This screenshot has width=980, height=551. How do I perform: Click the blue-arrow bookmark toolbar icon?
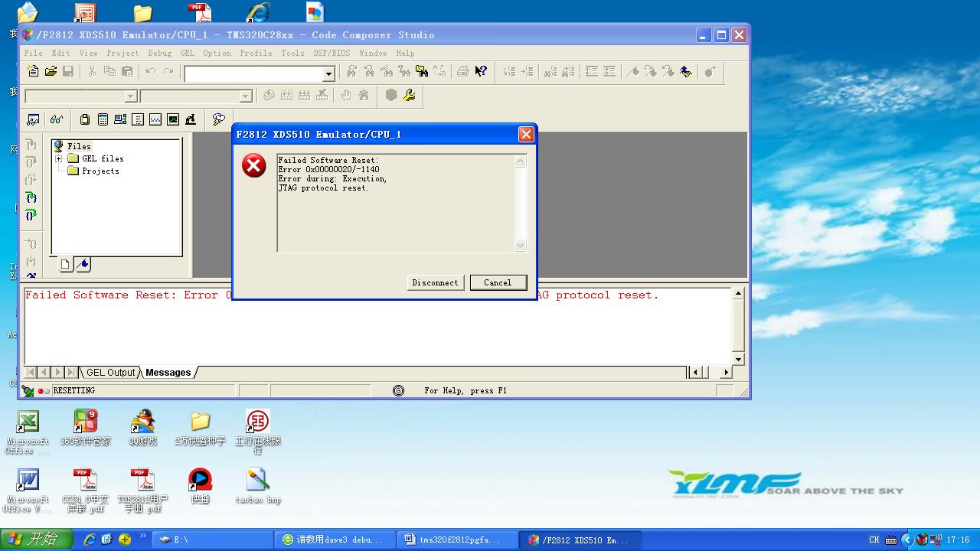coord(686,71)
